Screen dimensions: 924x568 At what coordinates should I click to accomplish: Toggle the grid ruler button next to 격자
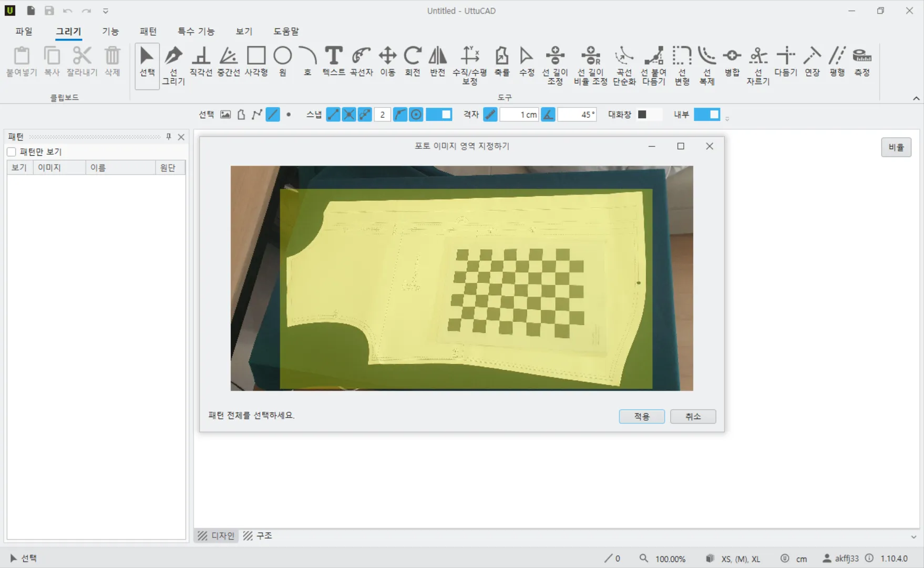490,115
